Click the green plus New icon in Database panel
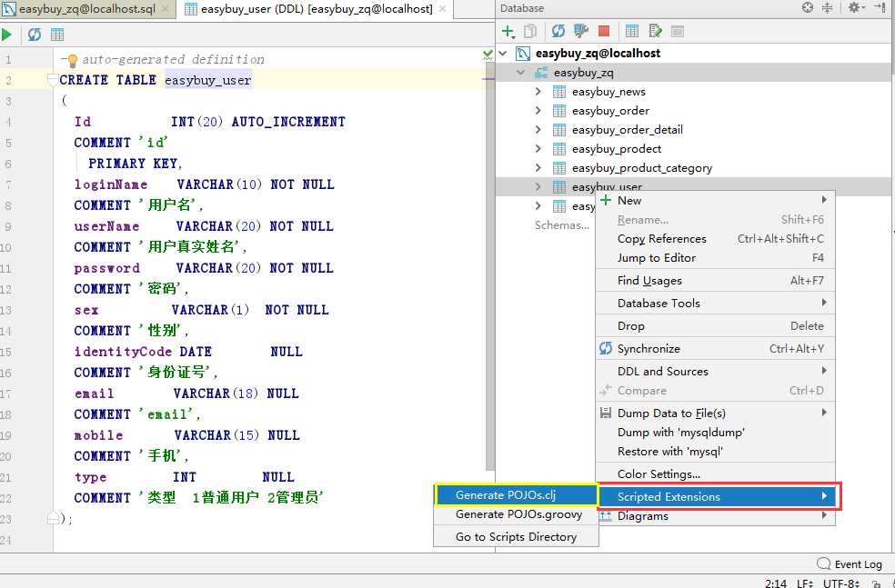895x588 pixels. pos(508,32)
